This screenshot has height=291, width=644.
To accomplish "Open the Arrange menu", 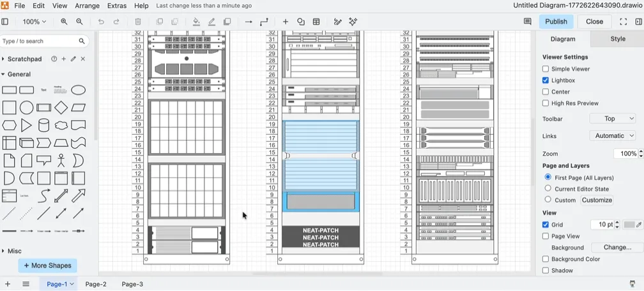I will [87, 6].
